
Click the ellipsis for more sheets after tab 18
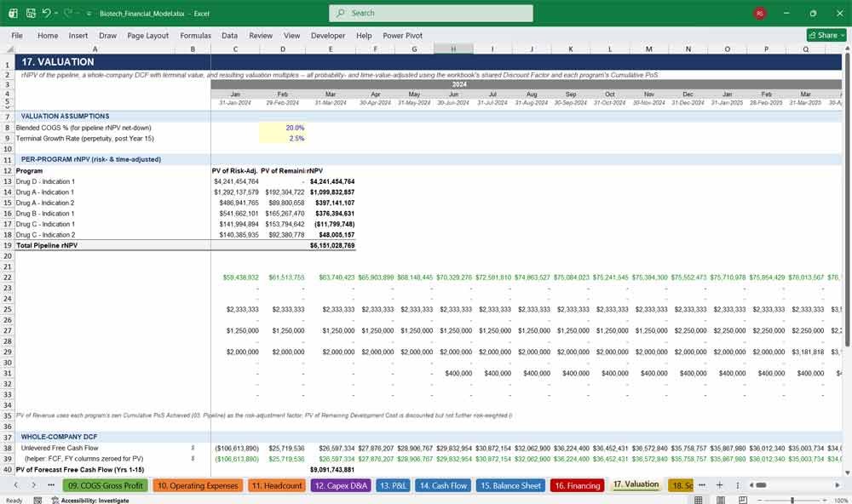701,485
